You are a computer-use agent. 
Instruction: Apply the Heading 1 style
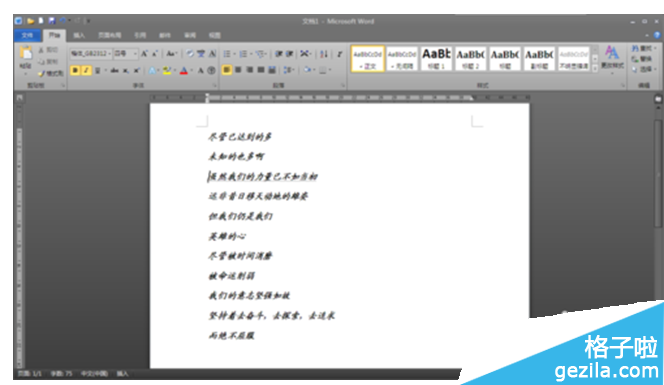[436, 58]
